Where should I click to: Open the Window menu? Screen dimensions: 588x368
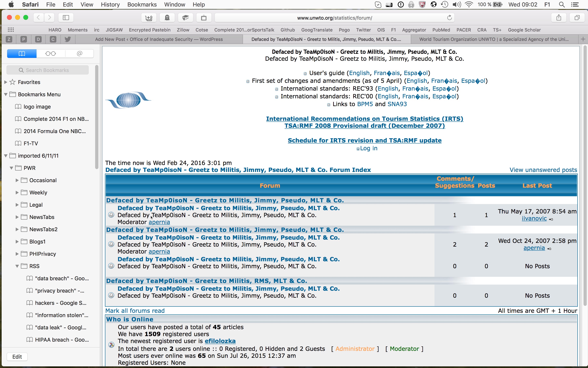tap(174, 4)
